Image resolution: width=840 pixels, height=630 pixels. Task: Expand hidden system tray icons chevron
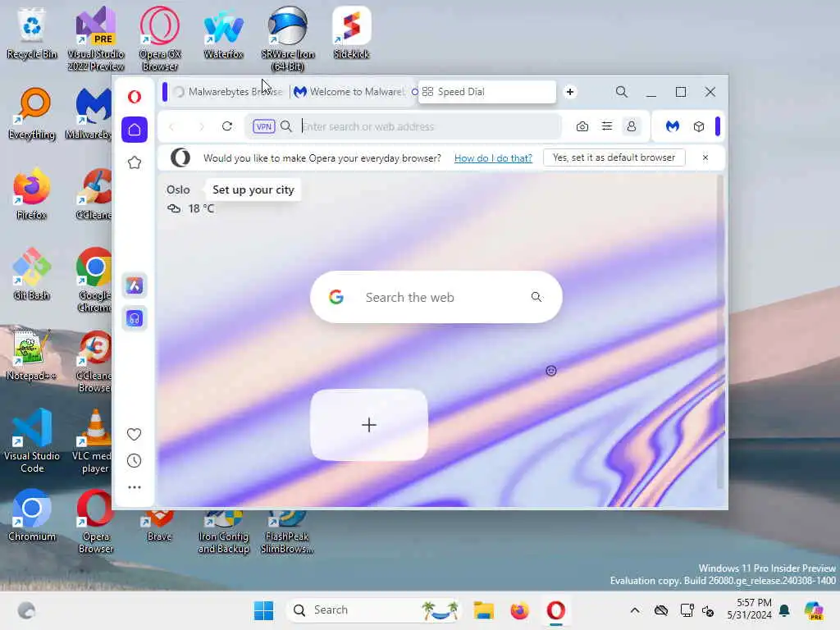635,610
